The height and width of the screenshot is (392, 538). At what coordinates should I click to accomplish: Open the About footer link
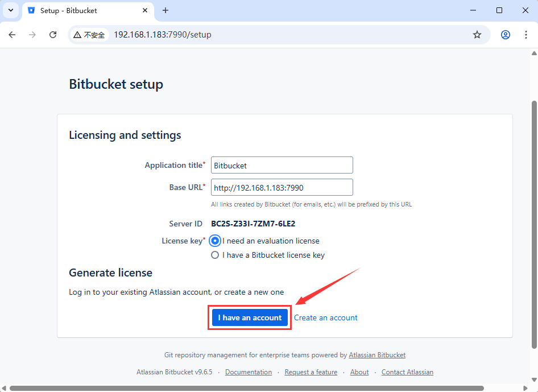tap(359, 372)
